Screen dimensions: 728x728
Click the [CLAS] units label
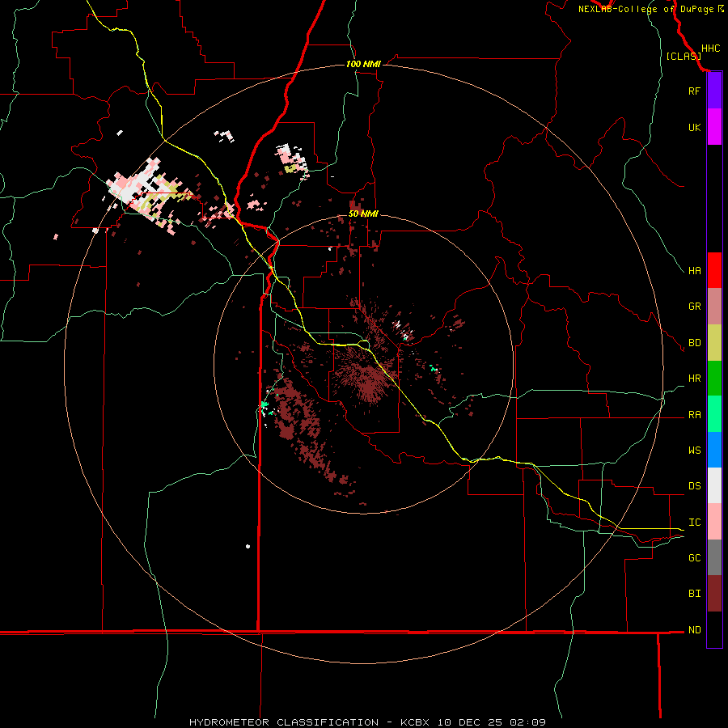pyautogui.click(x=684, y=56)
